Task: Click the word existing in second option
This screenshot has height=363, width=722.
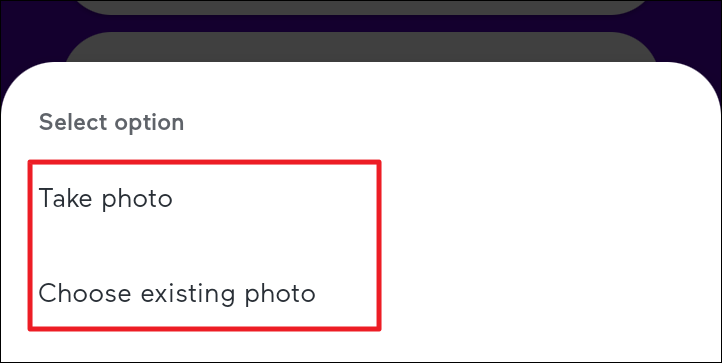Action: point(188,295)
